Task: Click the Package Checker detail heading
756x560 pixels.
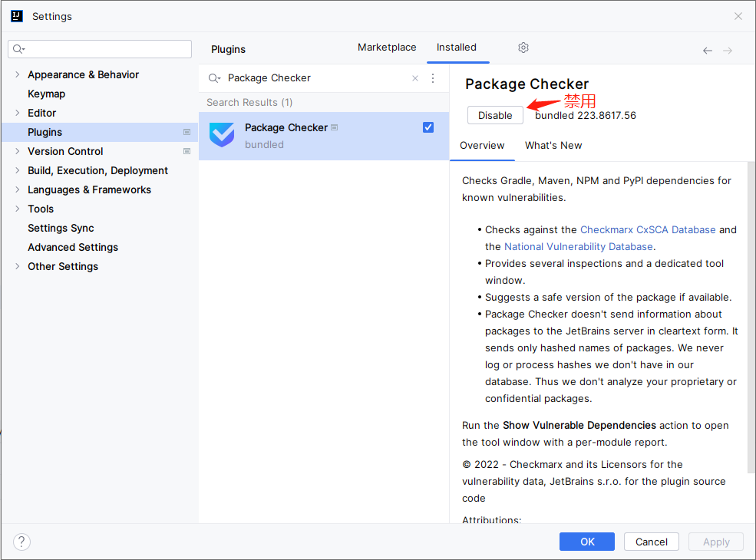Action: point(527,84)
